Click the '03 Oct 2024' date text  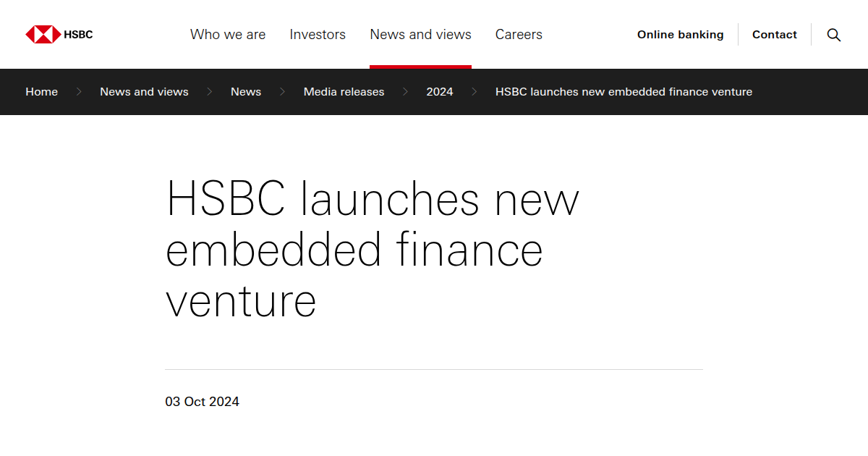[x=203, y=401]
